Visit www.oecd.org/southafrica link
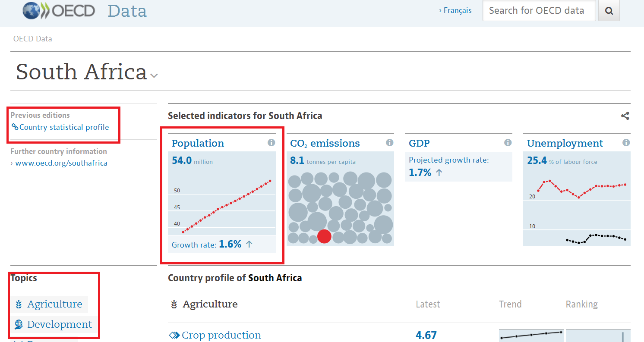 (61, 163)
